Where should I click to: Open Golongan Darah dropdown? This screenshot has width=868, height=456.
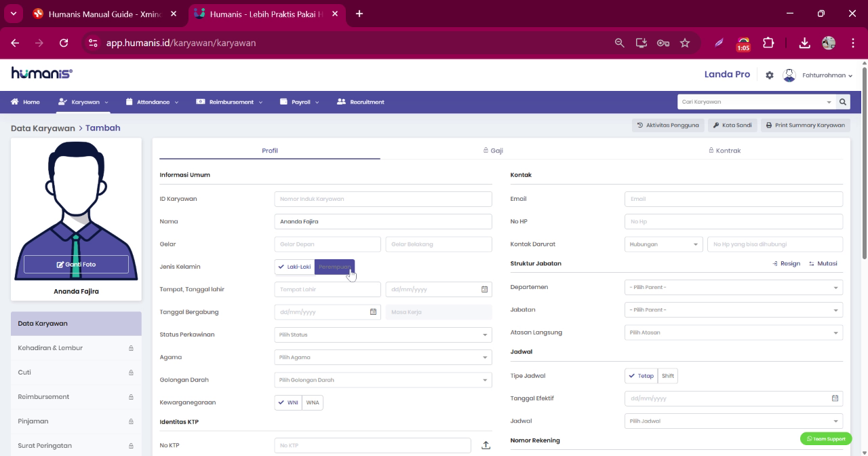click(383, 380)
